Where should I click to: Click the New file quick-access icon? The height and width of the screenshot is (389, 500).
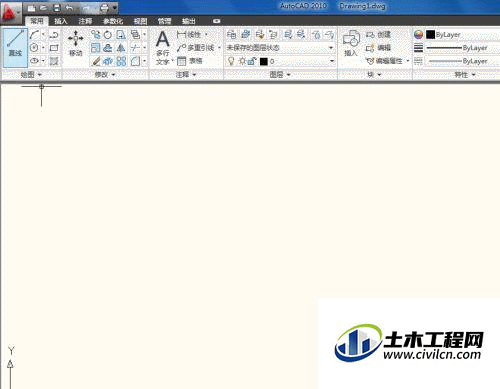31,8
